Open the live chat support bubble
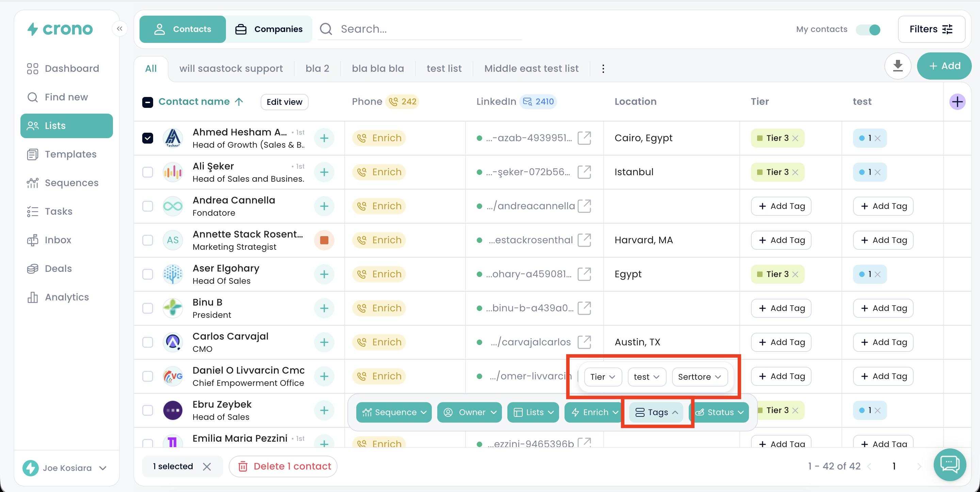 [x=950, y=464]
